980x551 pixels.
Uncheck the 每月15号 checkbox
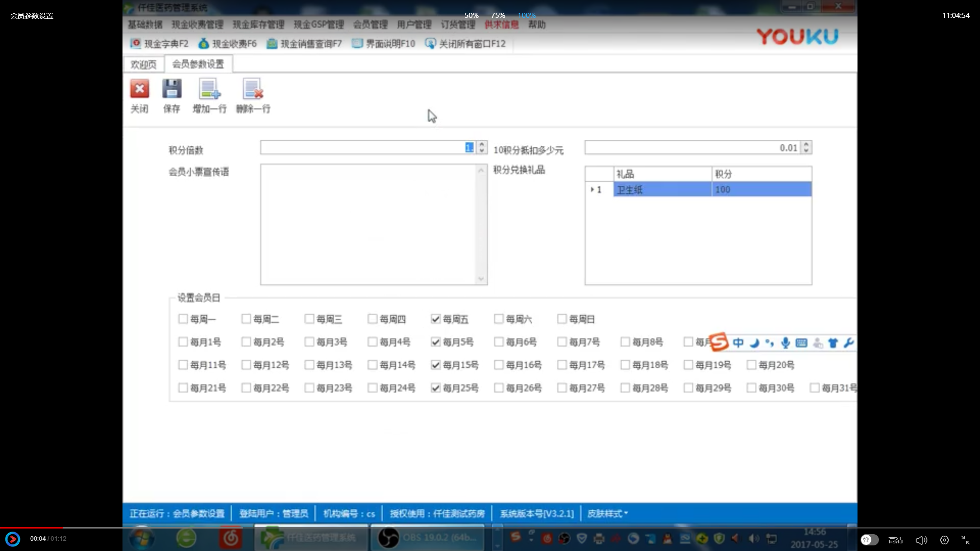click(435, 365)
